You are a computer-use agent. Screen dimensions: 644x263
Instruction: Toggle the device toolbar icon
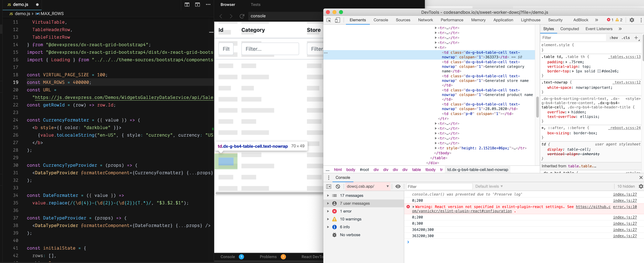(338, 20)
